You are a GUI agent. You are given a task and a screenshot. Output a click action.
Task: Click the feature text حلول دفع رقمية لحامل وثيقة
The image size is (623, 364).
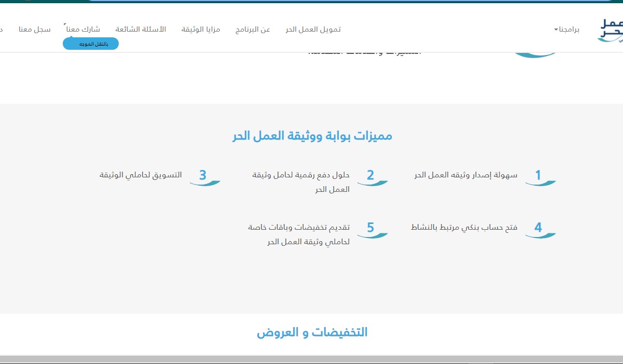click(x=301, y=175)
